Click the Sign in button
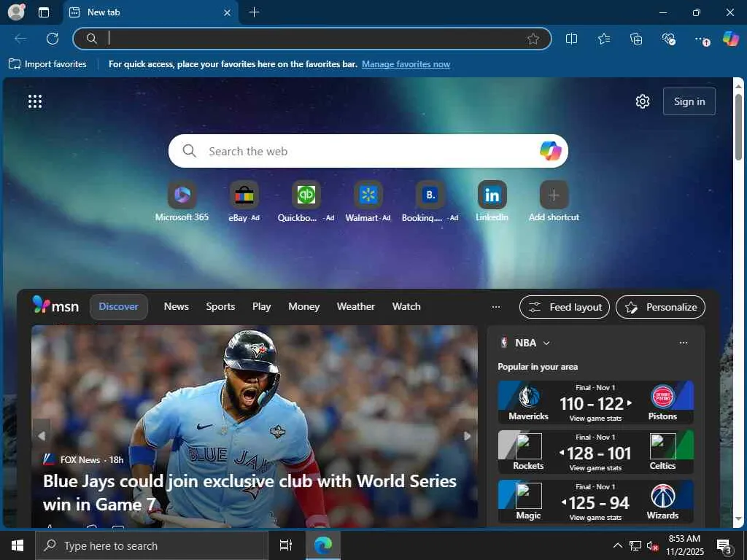 click(689, 101)
